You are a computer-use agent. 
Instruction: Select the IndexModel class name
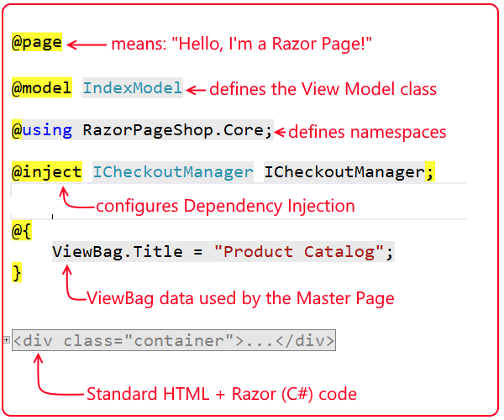132,88
